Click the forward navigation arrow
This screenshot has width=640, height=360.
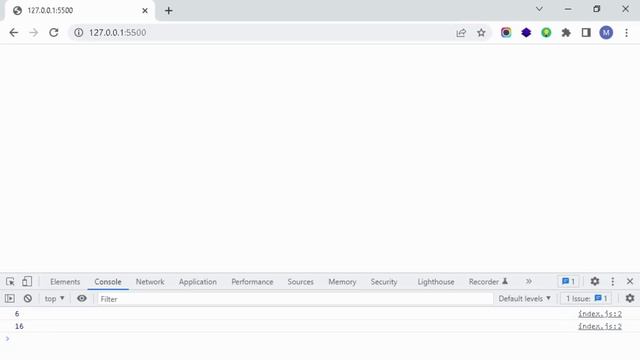33,33
